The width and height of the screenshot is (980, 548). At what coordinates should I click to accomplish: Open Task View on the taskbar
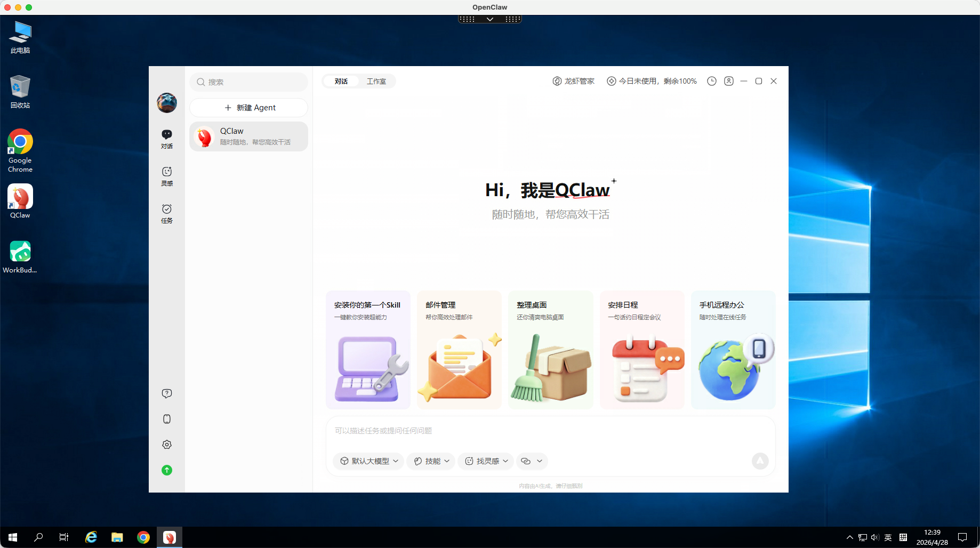(x=64, y=537)
